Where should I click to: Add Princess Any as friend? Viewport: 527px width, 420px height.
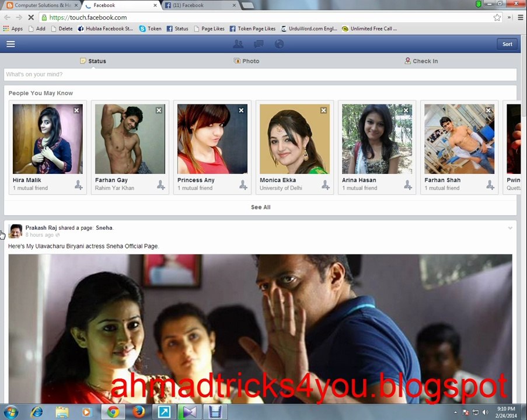pos(243,185)
